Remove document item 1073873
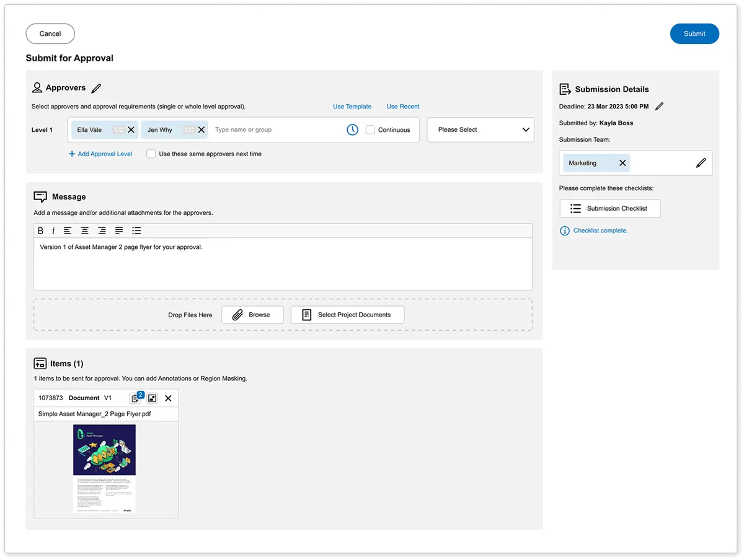Viewport: 744px width, 560px height. coord(168,398)
